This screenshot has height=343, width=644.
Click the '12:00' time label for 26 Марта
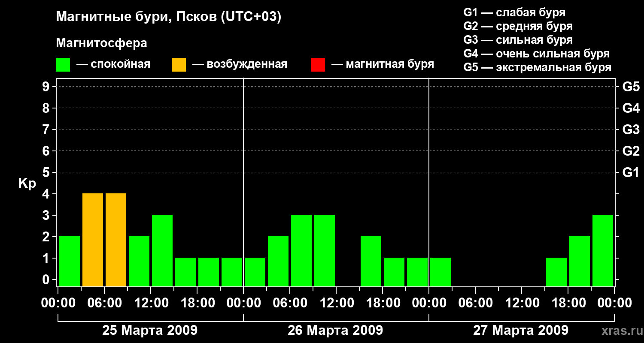pos(336,303)
